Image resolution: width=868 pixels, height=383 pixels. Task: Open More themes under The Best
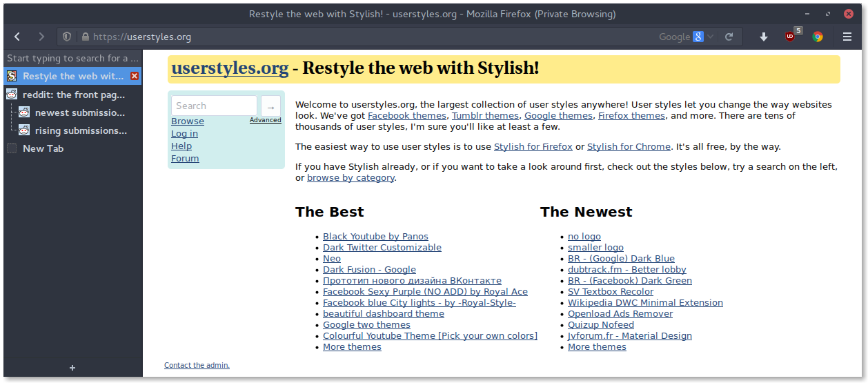(x=352, y=347)
